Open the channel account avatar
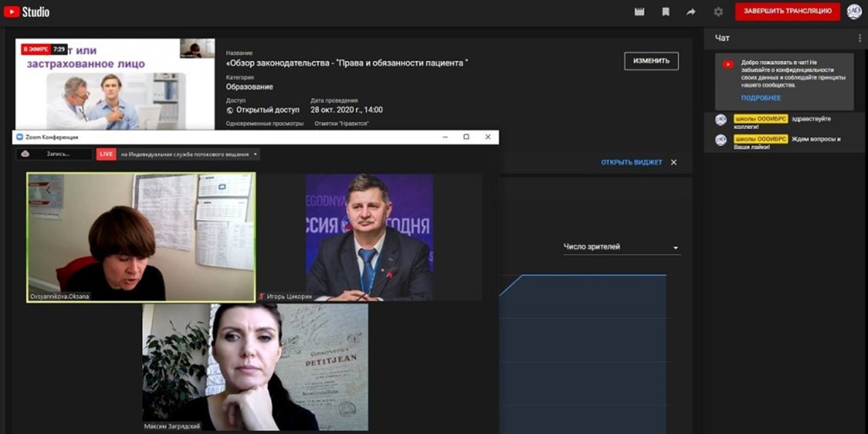The height and width of the screenshot is (434, 868). point(854,12)
